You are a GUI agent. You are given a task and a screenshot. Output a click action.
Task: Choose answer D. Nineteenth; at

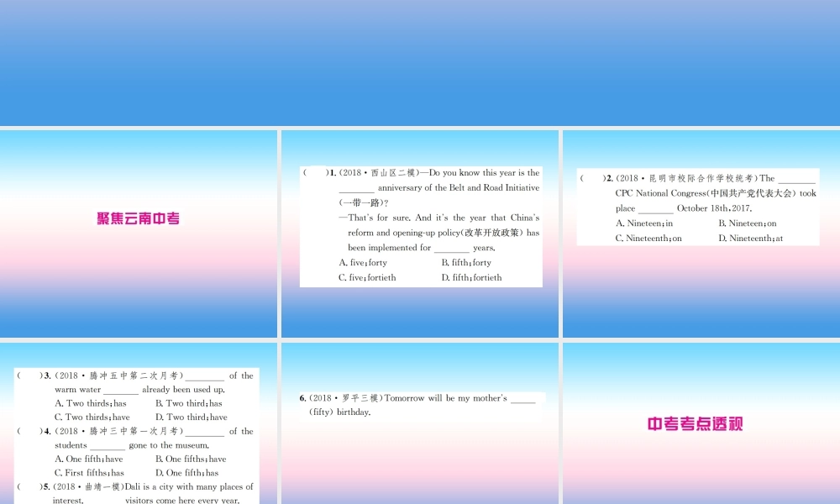coord(750,239)
